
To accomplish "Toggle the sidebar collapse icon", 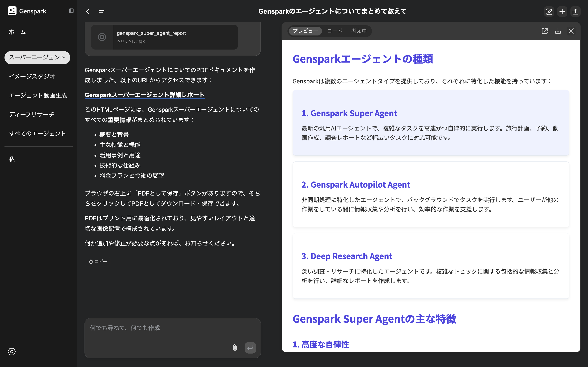I will click(x=71, y=11).
